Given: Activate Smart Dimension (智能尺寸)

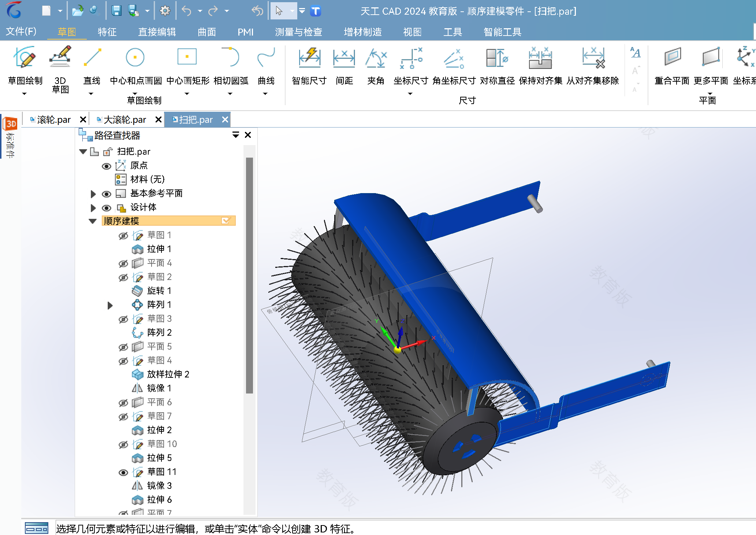Looking at the screenshot, I should [309, 66].
